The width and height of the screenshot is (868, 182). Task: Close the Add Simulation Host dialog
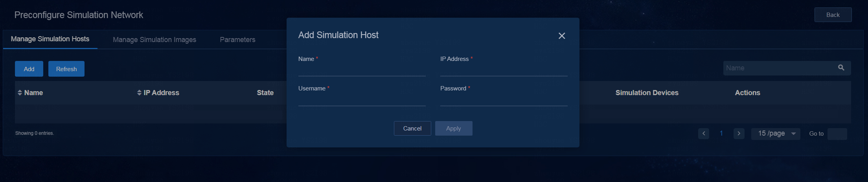click(x=562, y=36)
